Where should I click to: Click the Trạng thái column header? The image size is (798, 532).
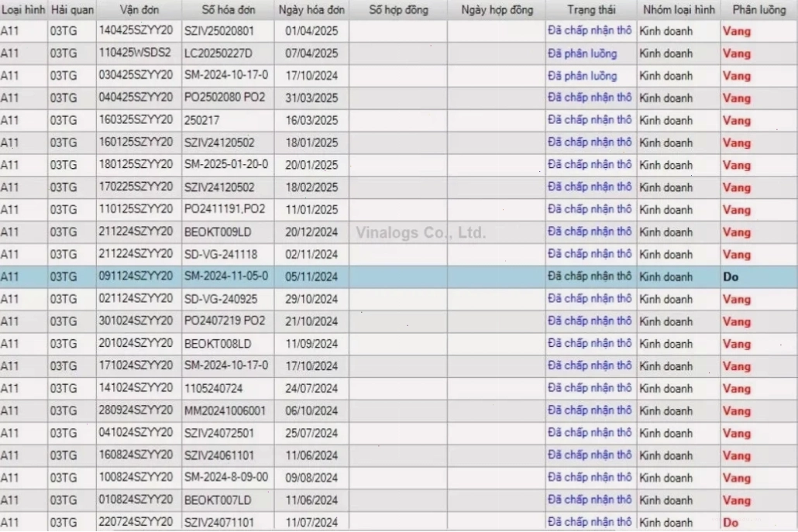coord(591,9)
